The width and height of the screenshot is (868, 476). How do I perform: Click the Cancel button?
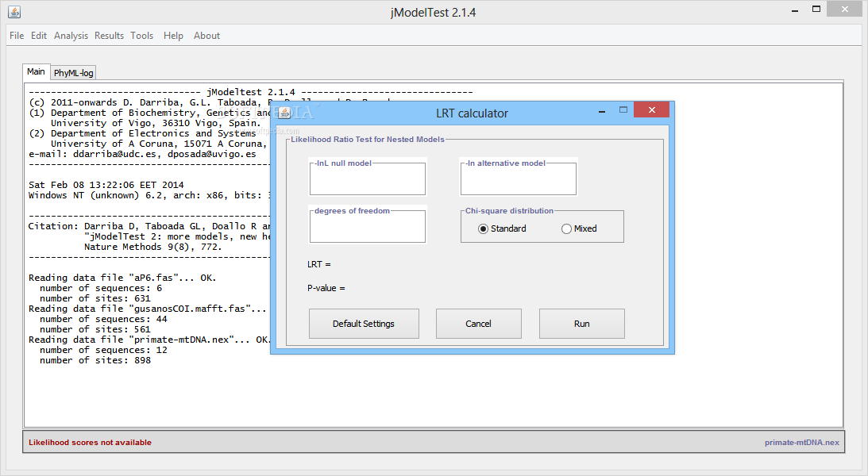[478, 324]
